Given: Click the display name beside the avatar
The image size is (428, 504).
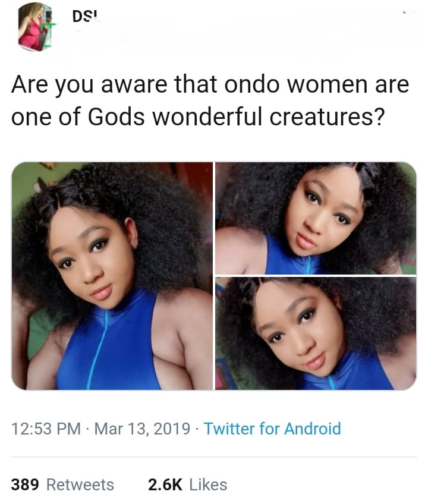Looking at the screenshot, I should point(84,17).
